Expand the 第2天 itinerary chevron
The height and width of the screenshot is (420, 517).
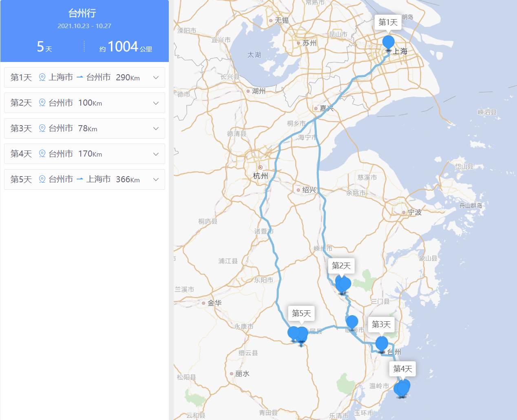(156, 103)
